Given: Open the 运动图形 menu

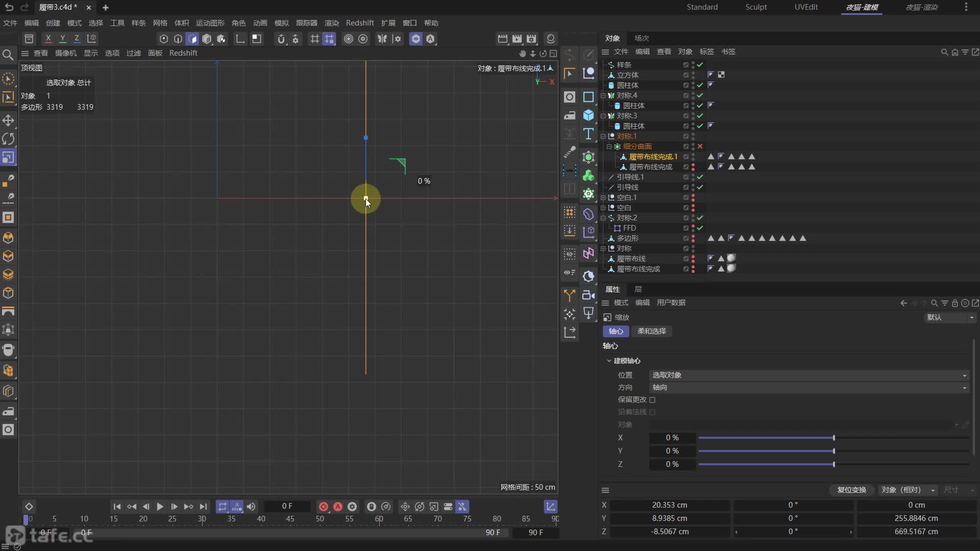Looking at the screenshot, I should (210, 23).
